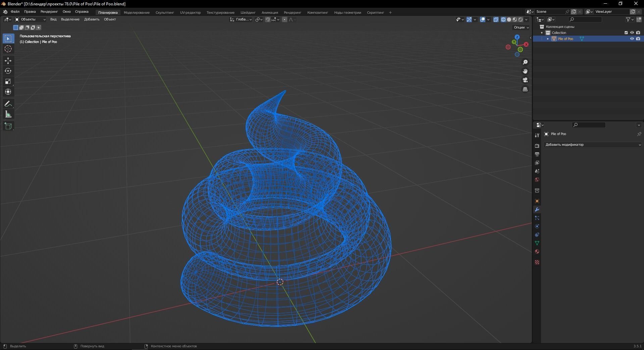This screenshot has width=644, height=350.
Task: Switch viewport to Solid shading mode
Action: 509,19
